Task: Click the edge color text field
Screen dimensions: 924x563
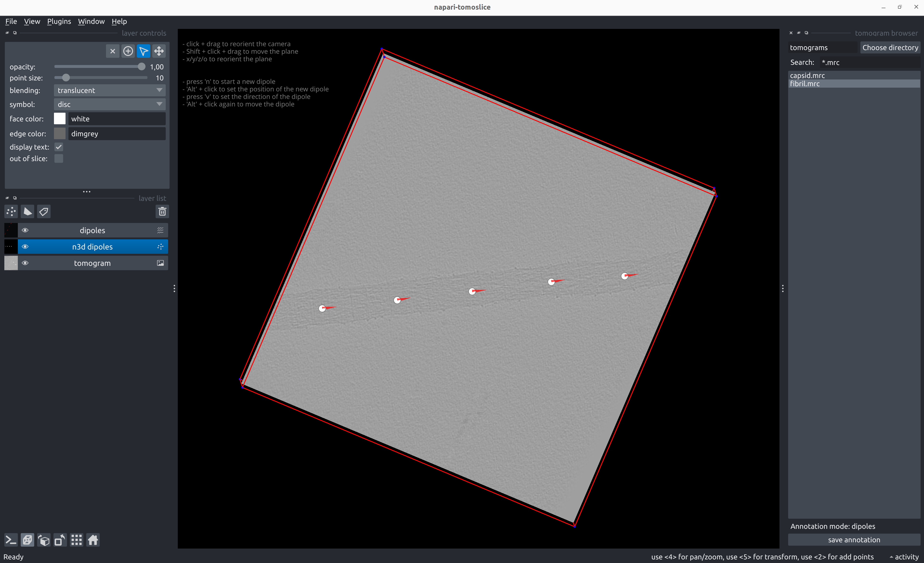Action: (117, 133)
